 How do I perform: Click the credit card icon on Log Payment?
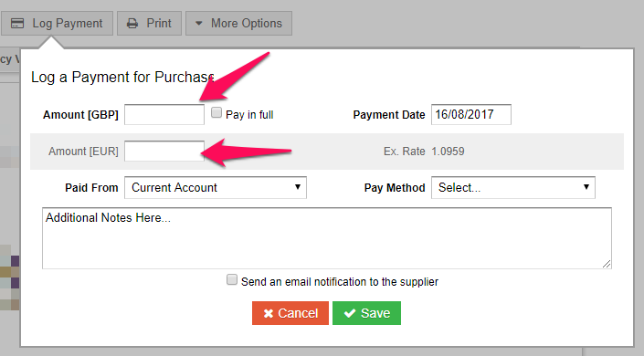[17, 24]
